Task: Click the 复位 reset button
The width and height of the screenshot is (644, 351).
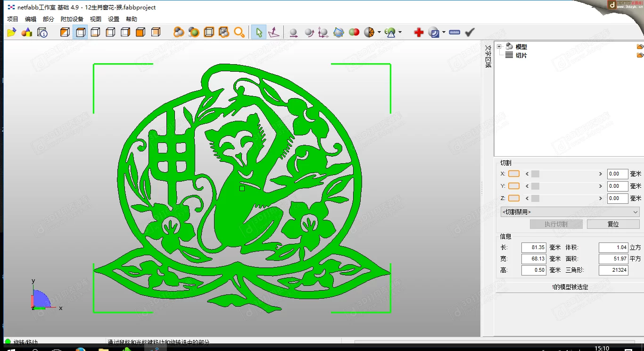Action: point(613,224)
